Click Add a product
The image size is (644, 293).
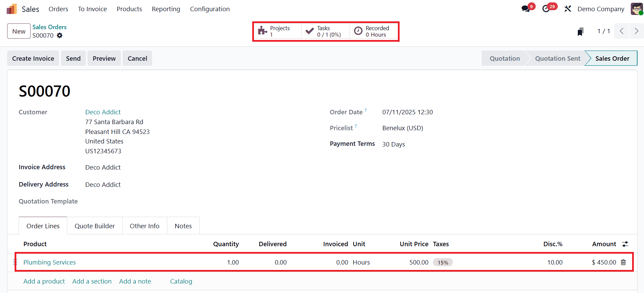44,281
